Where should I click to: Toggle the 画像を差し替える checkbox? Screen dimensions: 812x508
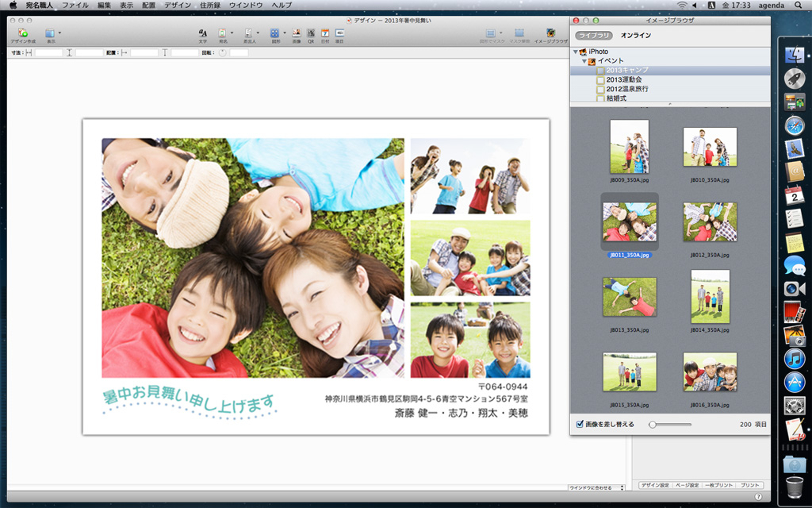coord(580,424)
